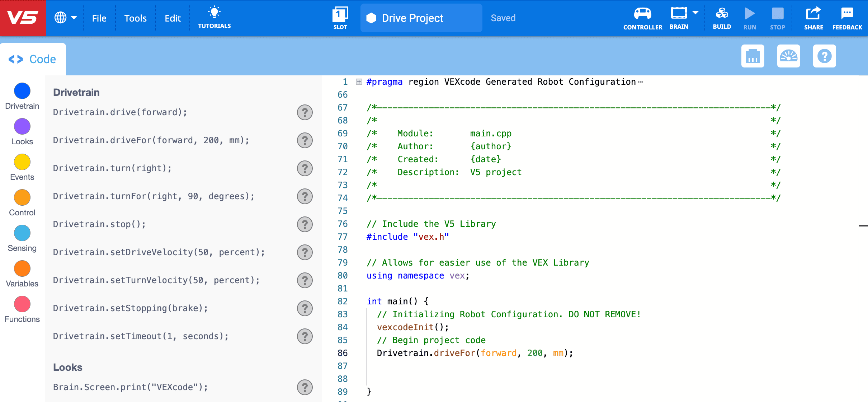
Task: Share the Drive Project
Action: click(x=813, y=17)
